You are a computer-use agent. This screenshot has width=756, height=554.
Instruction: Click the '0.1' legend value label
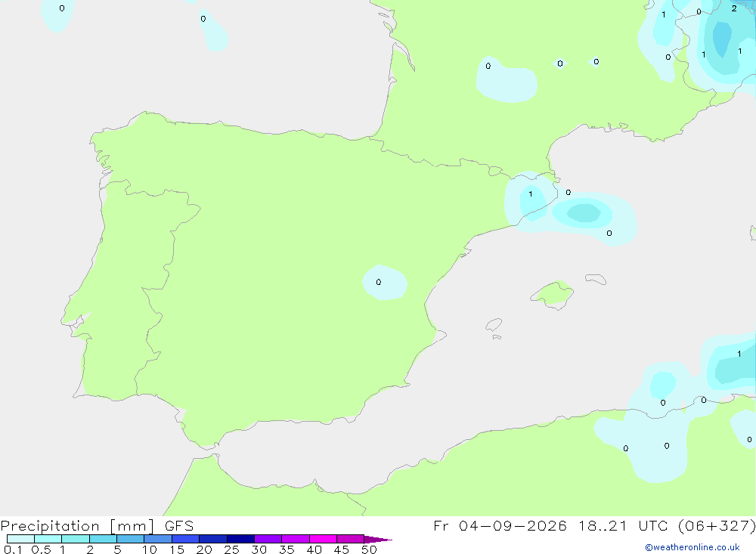[x=13, y=549]
